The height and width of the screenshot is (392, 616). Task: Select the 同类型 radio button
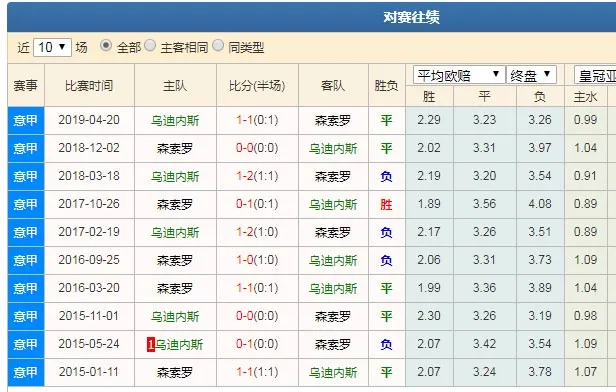218,46
